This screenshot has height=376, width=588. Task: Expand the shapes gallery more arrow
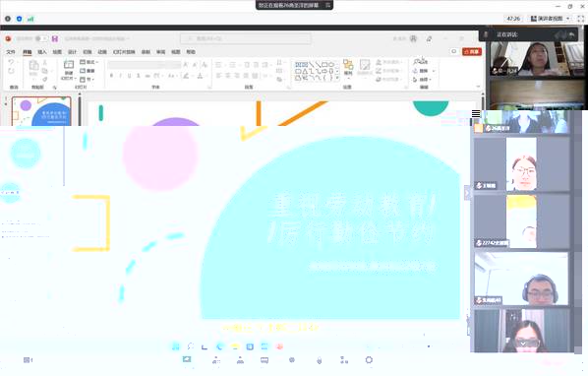pyautogui.click(x=337, y=78)
